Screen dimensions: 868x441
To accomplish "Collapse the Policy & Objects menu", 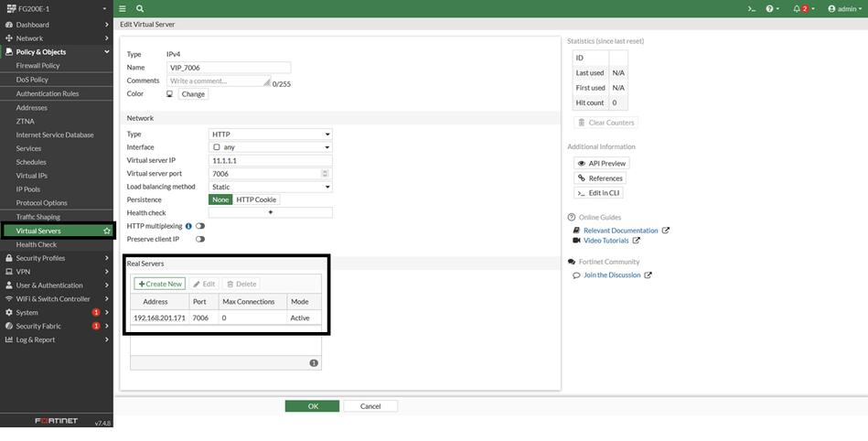I will pos(57,51).
